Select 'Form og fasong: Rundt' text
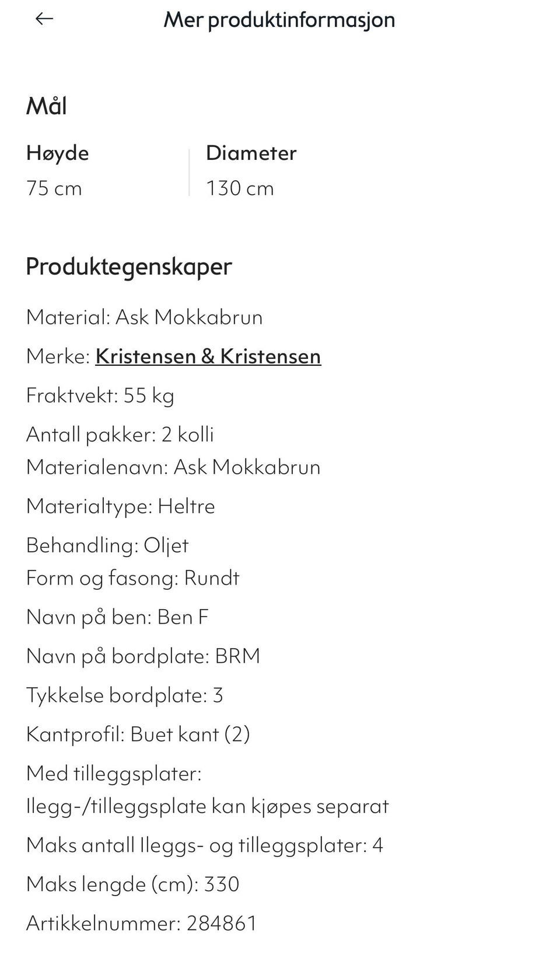The height and width of the screenshot is (965, 560). click(x=132, y=578)
